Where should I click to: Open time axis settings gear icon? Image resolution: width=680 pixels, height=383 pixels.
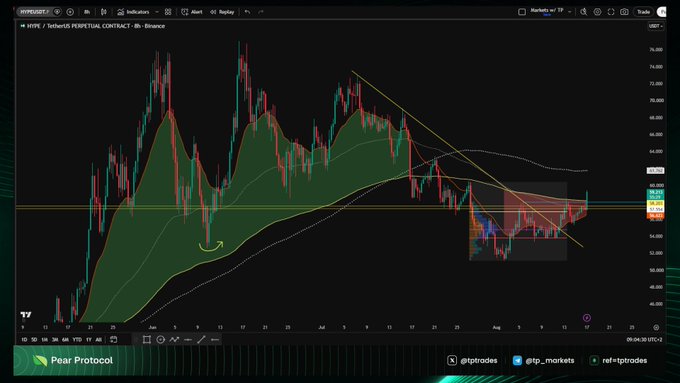coord(656,327)
